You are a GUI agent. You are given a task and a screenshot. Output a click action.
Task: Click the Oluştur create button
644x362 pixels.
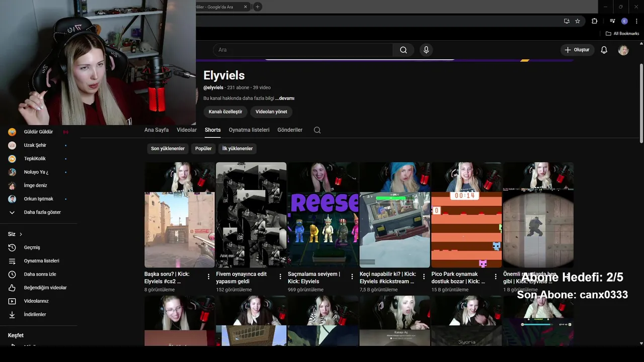(x=577, y=50)
